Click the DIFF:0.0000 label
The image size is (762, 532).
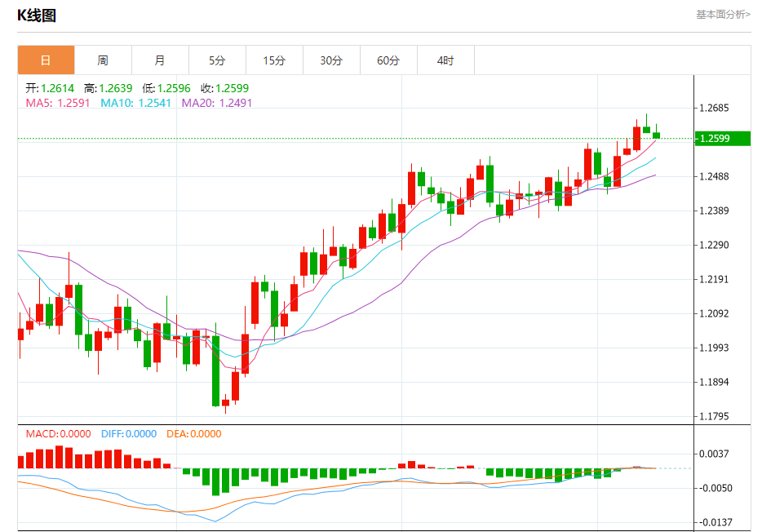click(x=129, y=434)
